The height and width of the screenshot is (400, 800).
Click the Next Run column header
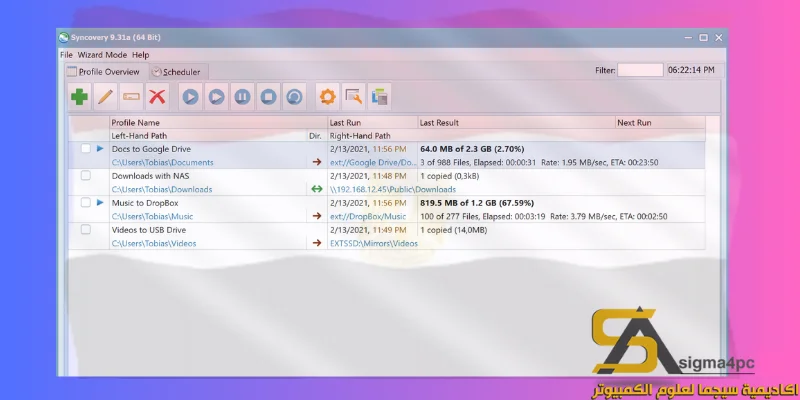(x=660, y=122)
